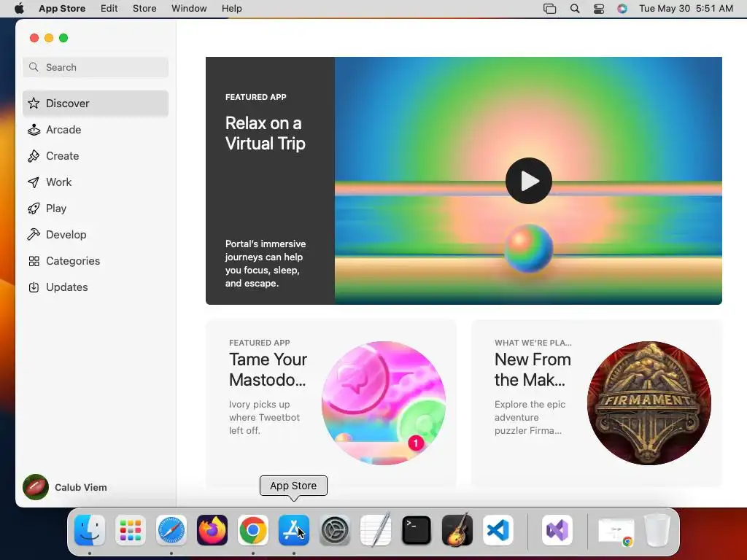The width and height of the screenshot is (747, 560).
Task: Click the date and time in menu bar
Action: [x=686, y=9]
